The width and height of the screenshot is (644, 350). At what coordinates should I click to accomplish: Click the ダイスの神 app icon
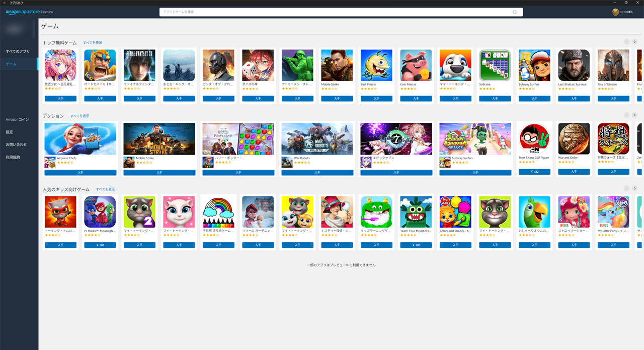point(258,65)
